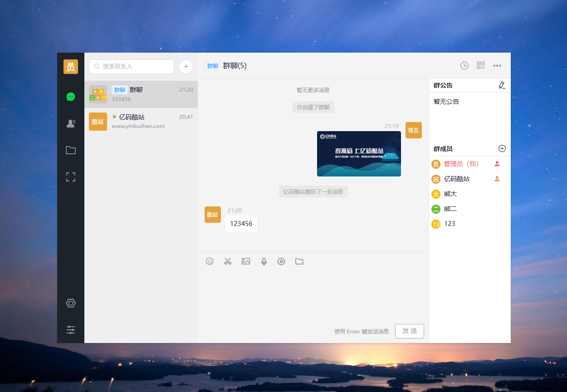Open the files folder in sidebar
Viewport: 567px width, 392px height.
point(71,150)
